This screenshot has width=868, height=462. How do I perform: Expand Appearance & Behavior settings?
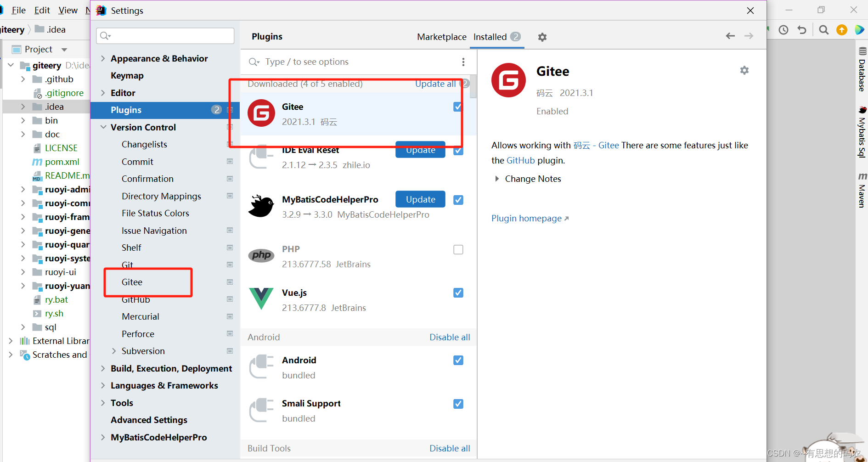pyautogui.click(x=103, y=58)
